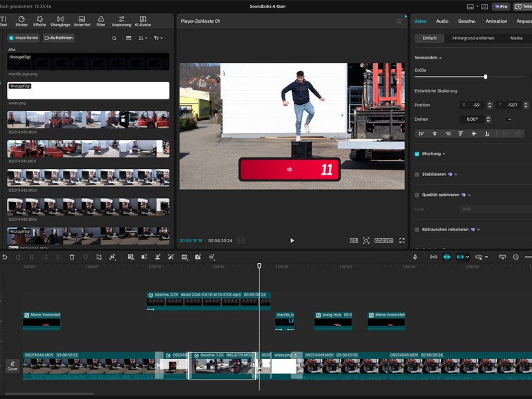Select the Video tab
This screenshot has width=532, height=399.
pyautogui.click(x=420, y=21)
